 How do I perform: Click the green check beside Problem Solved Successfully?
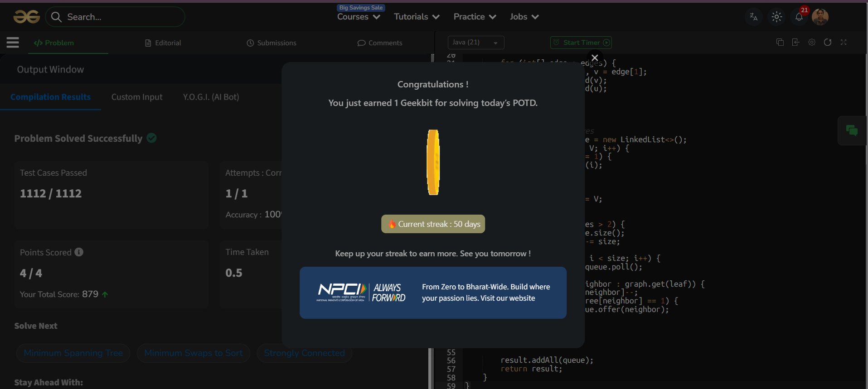pos(152,138)
